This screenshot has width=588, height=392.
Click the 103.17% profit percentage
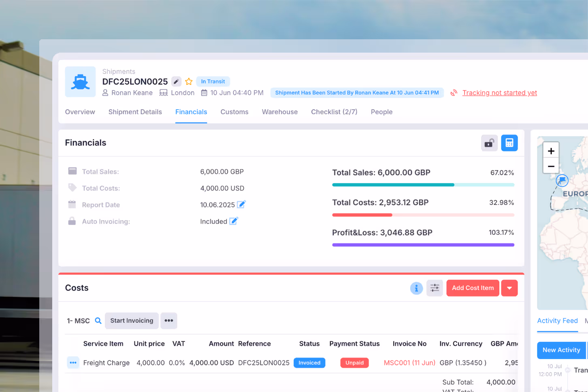(501, 232)
